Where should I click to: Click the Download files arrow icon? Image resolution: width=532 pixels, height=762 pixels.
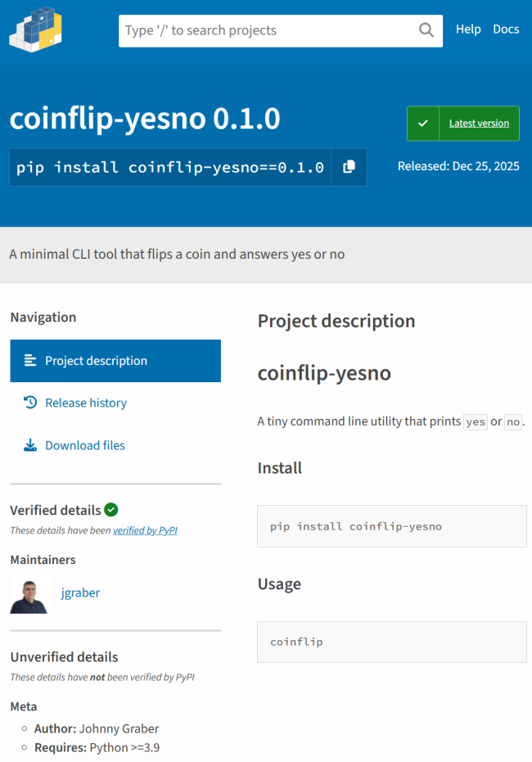coord(30,445)
